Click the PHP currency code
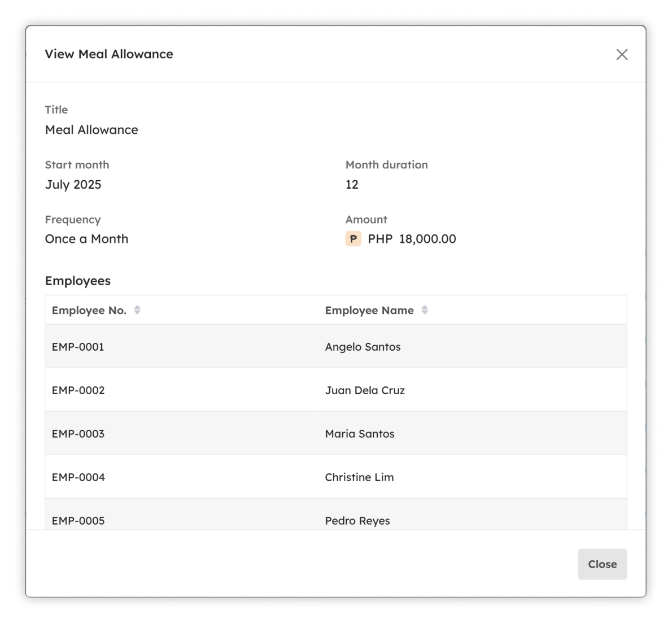This screenshot has width=672, height=623. pyautogui.click(x=380, y=239)
